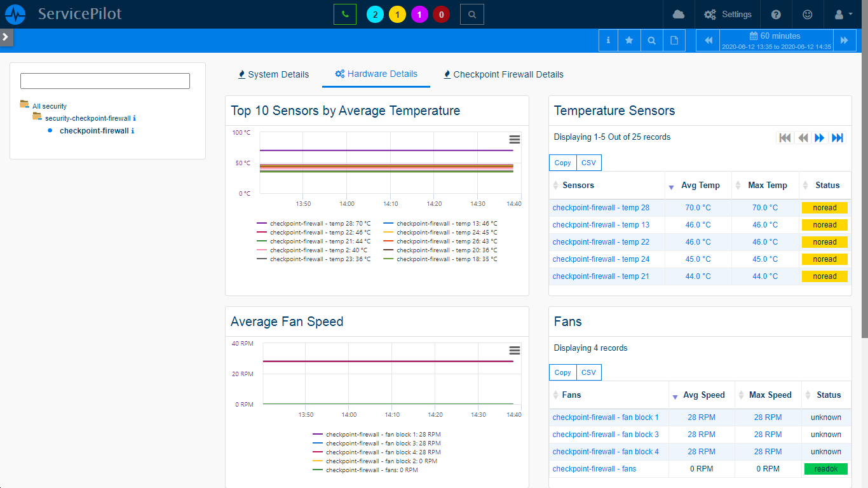Click the red alert counter circle
This screenshot has width=868, height=488.
tap(441, 15)
